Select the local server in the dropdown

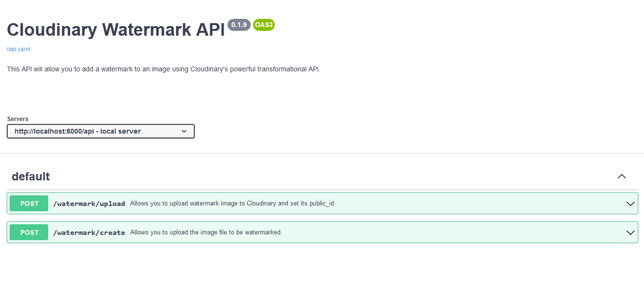100,131
